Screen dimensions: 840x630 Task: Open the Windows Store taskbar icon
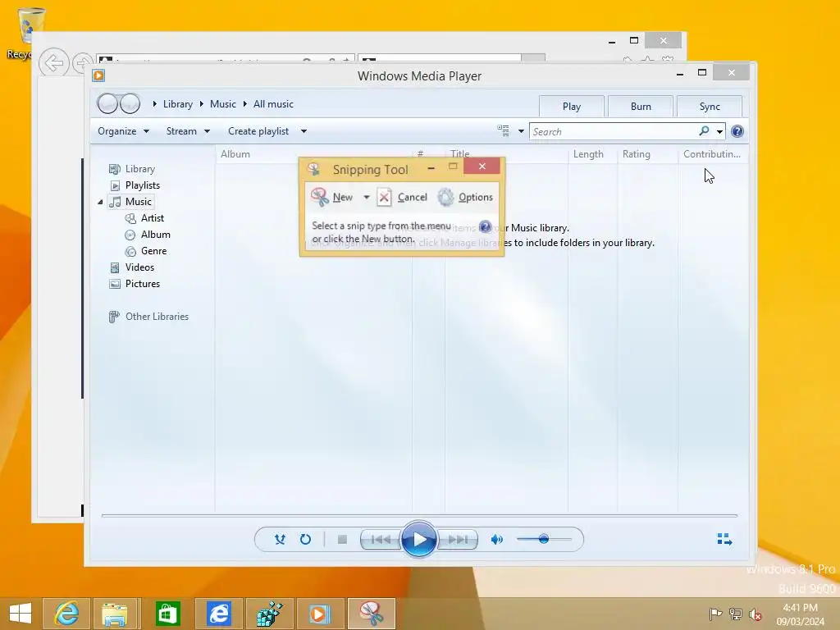(167, 614)
